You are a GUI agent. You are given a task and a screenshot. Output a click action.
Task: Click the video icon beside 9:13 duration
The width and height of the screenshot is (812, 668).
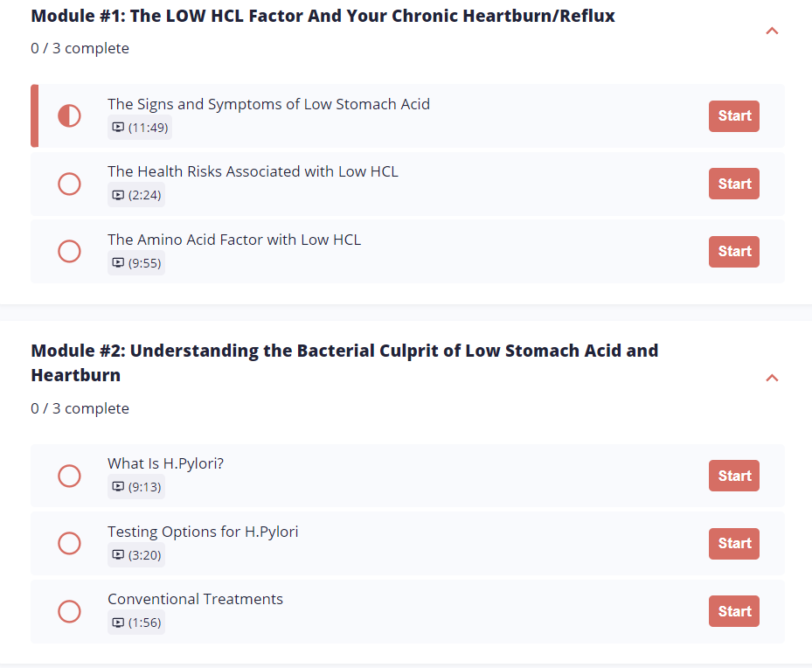pyautogui.click(x=118, y=487)
